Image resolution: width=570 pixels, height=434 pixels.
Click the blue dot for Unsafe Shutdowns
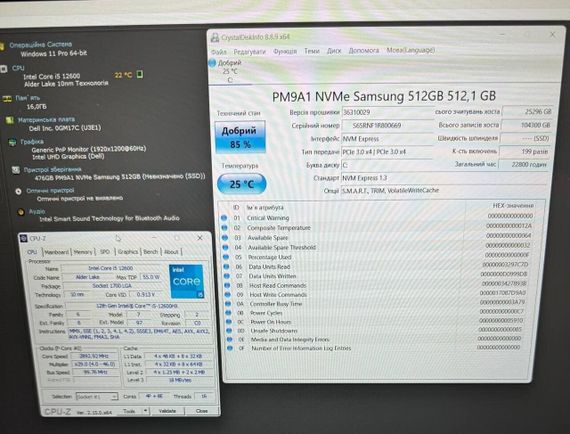(229, 330)
